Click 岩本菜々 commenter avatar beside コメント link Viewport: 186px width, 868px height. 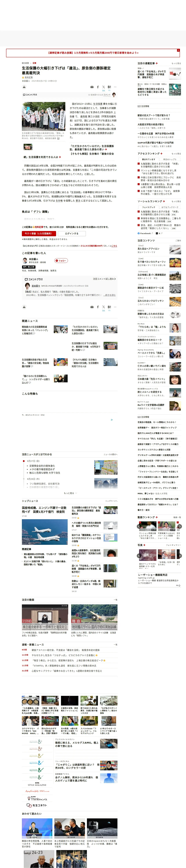point(114,95)
